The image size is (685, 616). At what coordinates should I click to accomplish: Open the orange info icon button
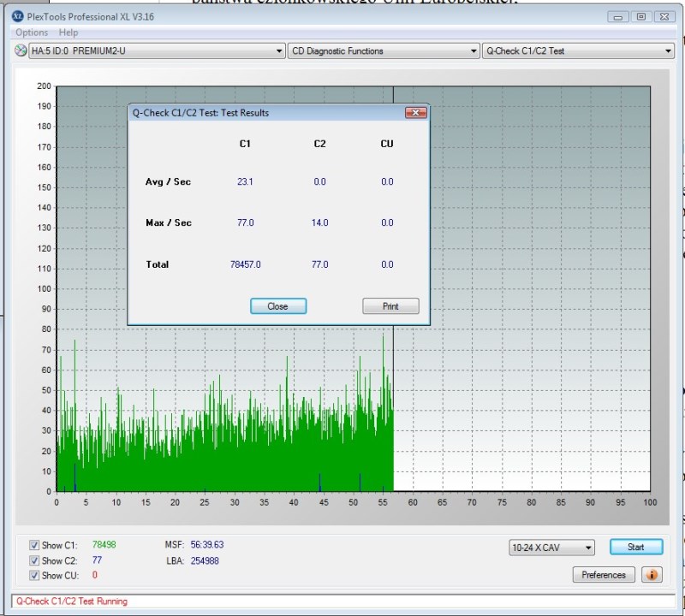click(x=652, y=575)
